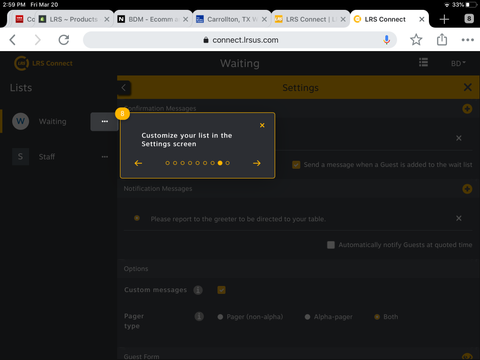This screenshot has height=360, width=480.
Task: Click the LRS Connect logo
Action: (43, 63)
